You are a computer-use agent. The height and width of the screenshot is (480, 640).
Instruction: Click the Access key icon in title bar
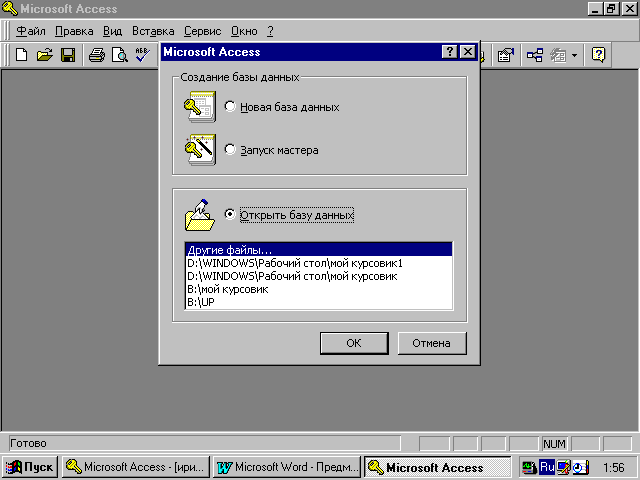(x=9, y=9)
